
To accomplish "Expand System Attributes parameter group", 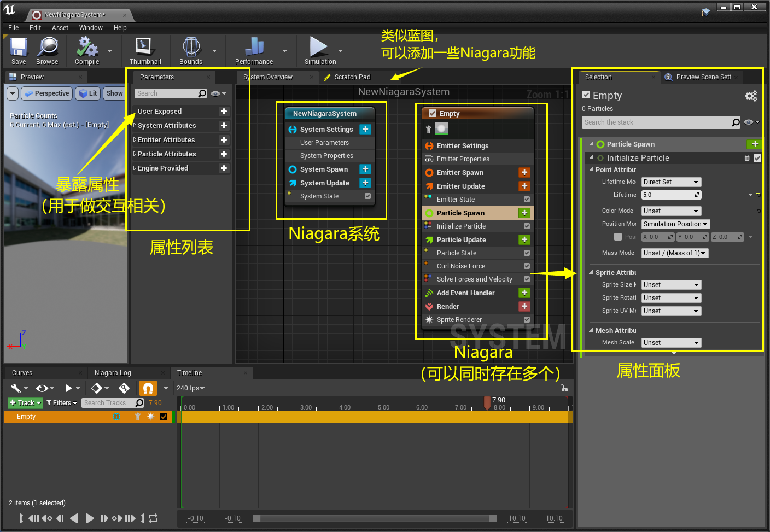I will tap(135, 125).
